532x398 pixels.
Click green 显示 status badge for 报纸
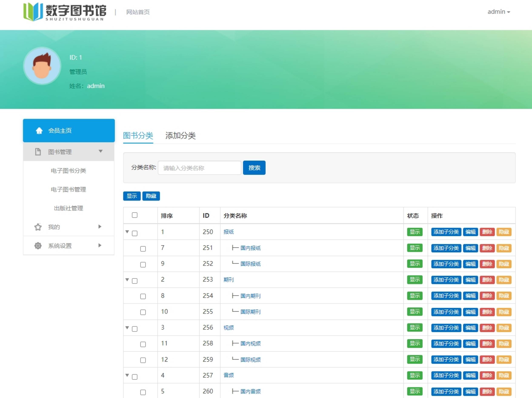pyautogui.click(x=414, y=232)
